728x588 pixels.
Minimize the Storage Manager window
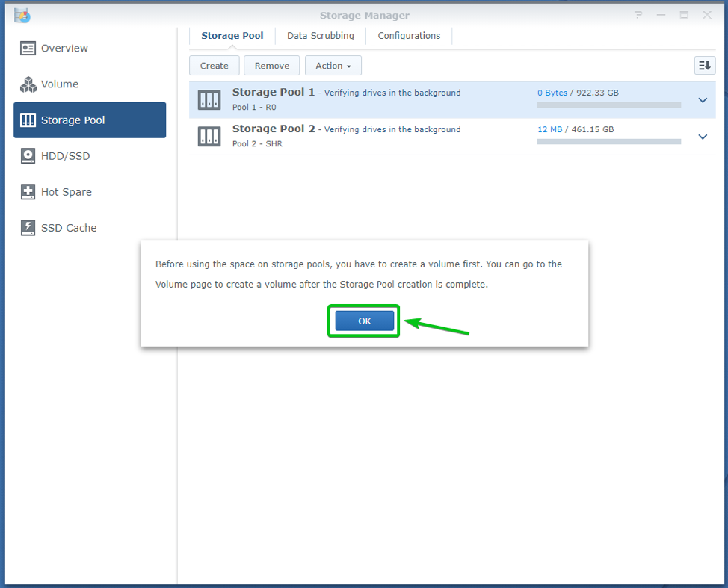661,15
